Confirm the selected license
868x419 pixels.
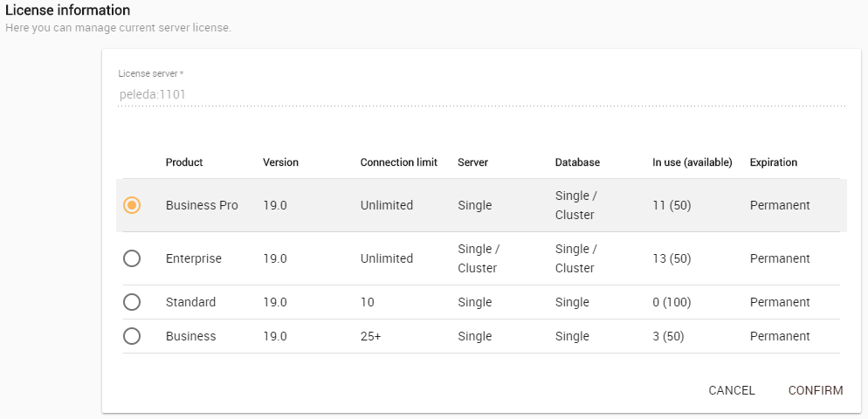[815, 390]
